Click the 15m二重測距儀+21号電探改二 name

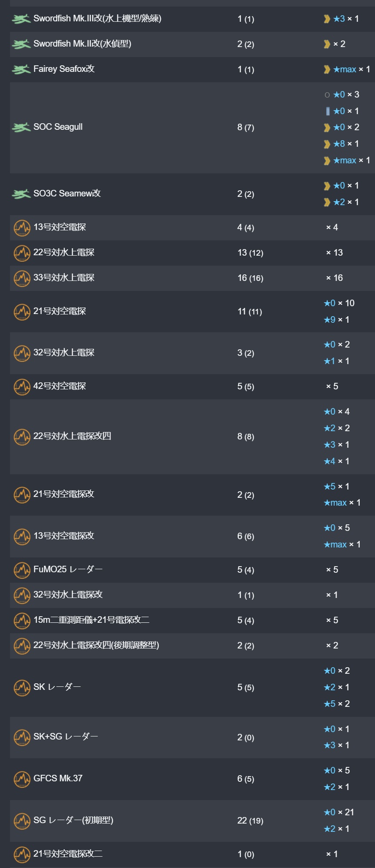[91, 620]
